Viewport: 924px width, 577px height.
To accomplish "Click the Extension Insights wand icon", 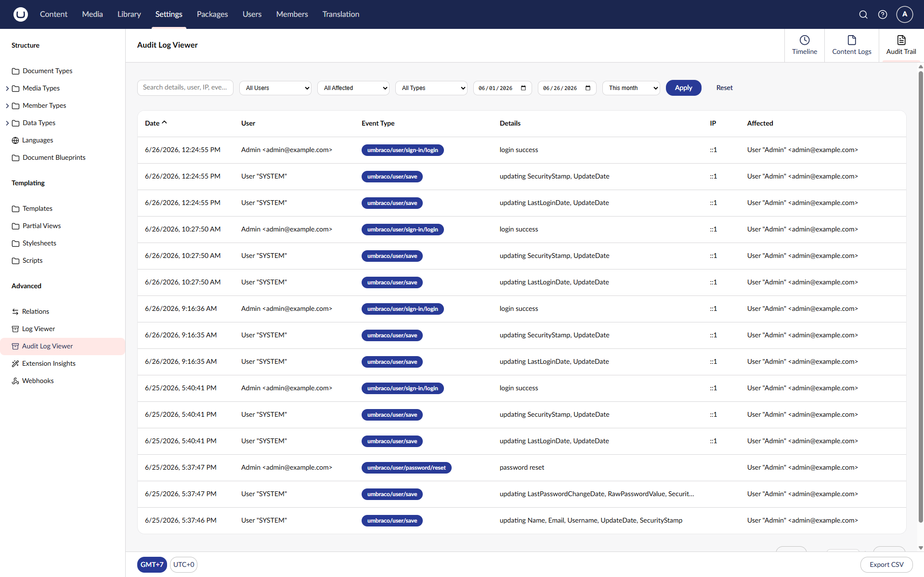I will pyautogui.click(x=15, y=364).
